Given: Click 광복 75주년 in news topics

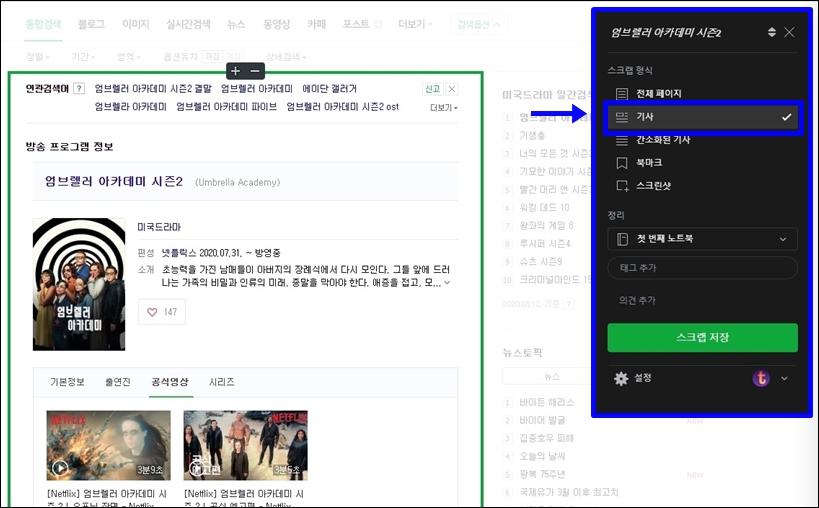Looking at the screenshot, I should (542, 474).
